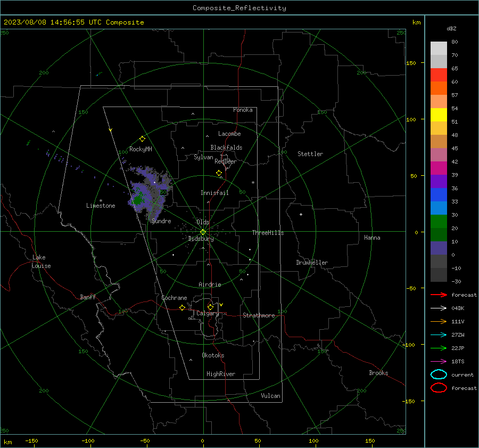The image size is (479, 448).
Task: Click the Blackfalds city label
Action: pyautogui.click(x=226, y=148)
